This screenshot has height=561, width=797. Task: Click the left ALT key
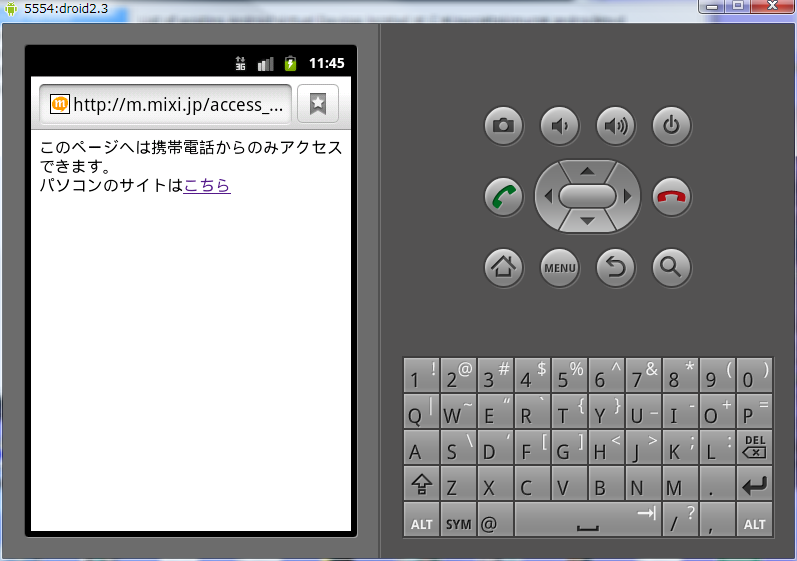click(x=421, y=520)
